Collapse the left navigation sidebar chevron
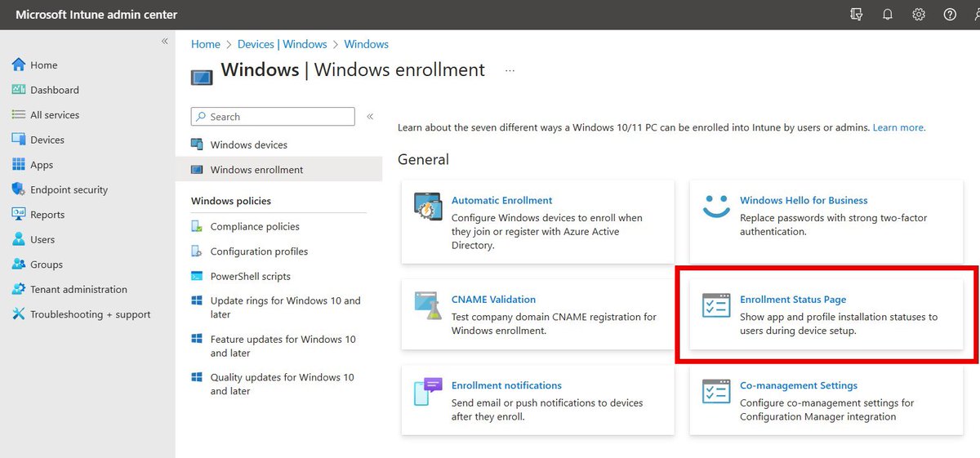980x458 pixels. point(164,41)
